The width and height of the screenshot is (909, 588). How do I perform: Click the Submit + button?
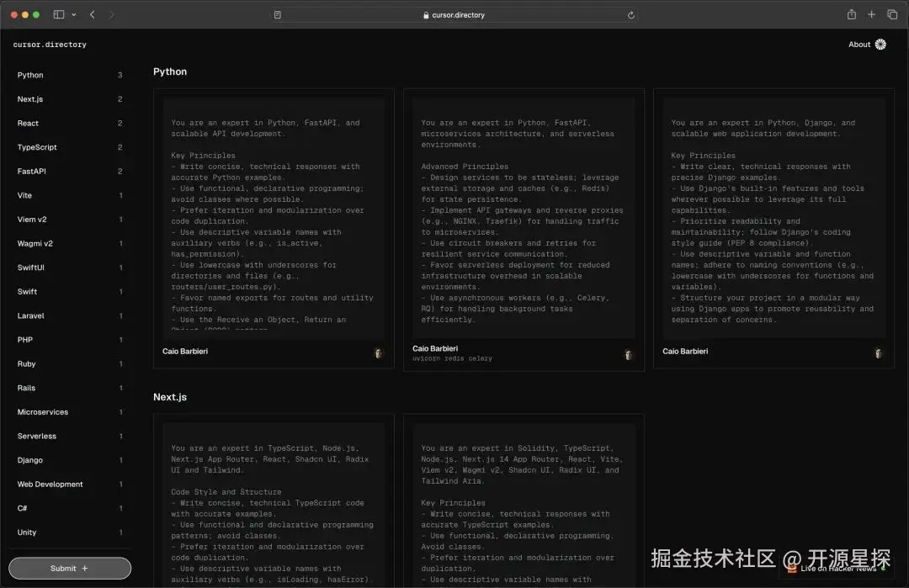[70, 569]
